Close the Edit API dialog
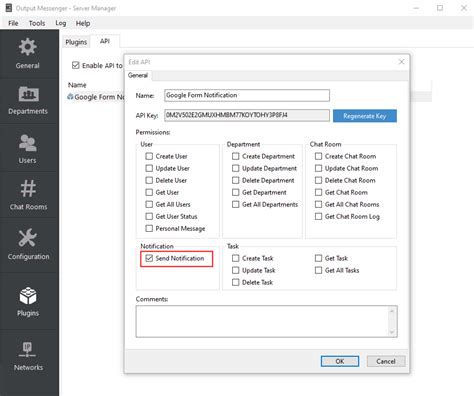 pyautogui.click(x=401, y=62)
